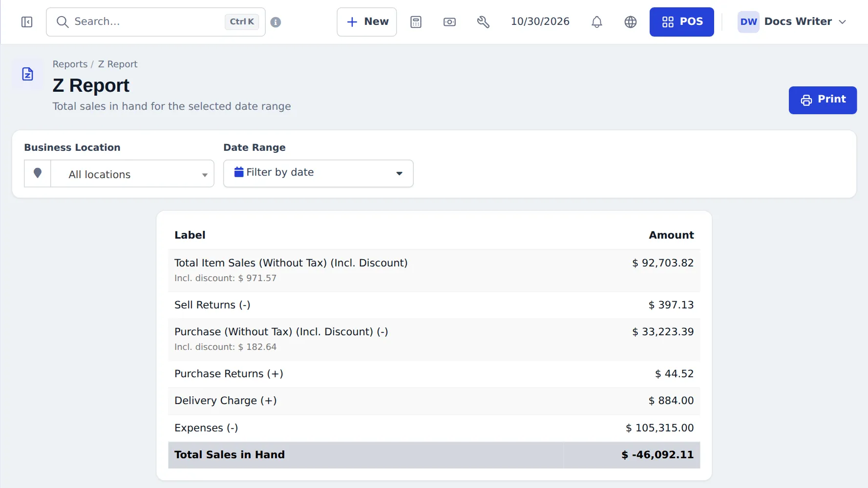868x488 pixels.
Task: Click total amount $ -46,092.11
Action: click(x=657, y=454)
